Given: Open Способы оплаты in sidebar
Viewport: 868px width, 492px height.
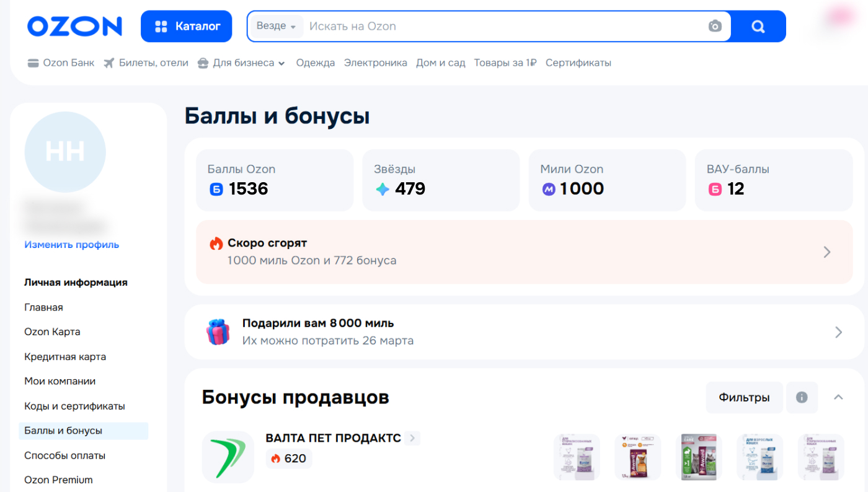Looking at the screenshot, I should click(x=65, y=455).
